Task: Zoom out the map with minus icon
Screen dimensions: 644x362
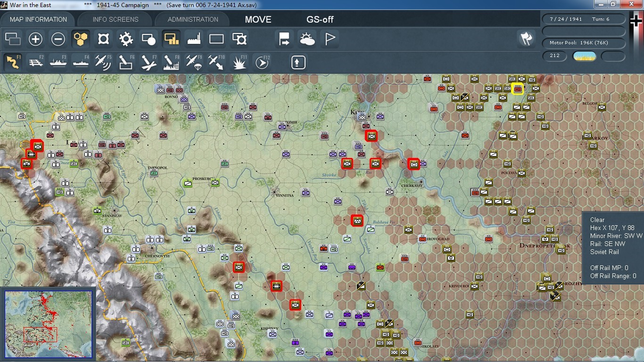Action: point(58,39)
